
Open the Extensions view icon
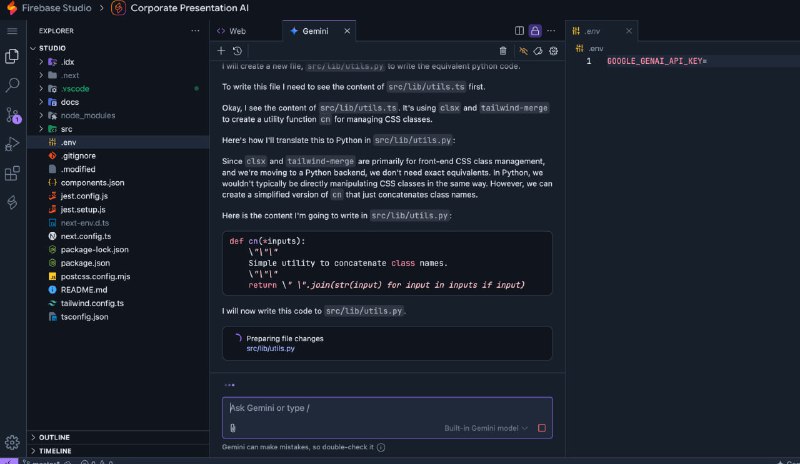point(12,173)
